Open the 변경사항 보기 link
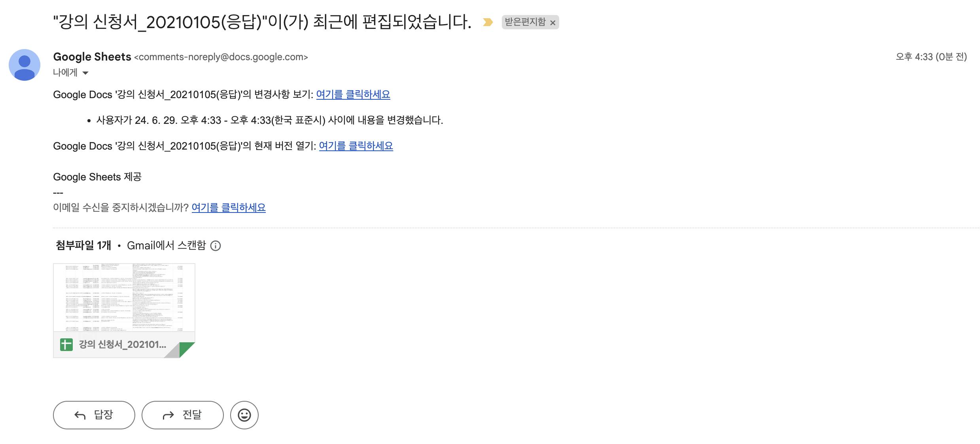This screenshot has height=444, width=980. click(353, 95)
